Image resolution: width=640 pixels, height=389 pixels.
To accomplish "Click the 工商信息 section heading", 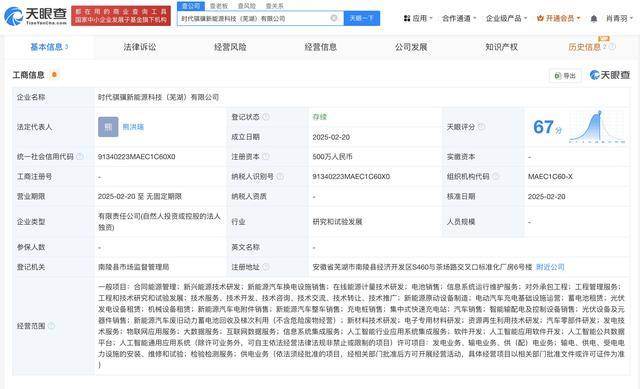I will coord(28,75).
